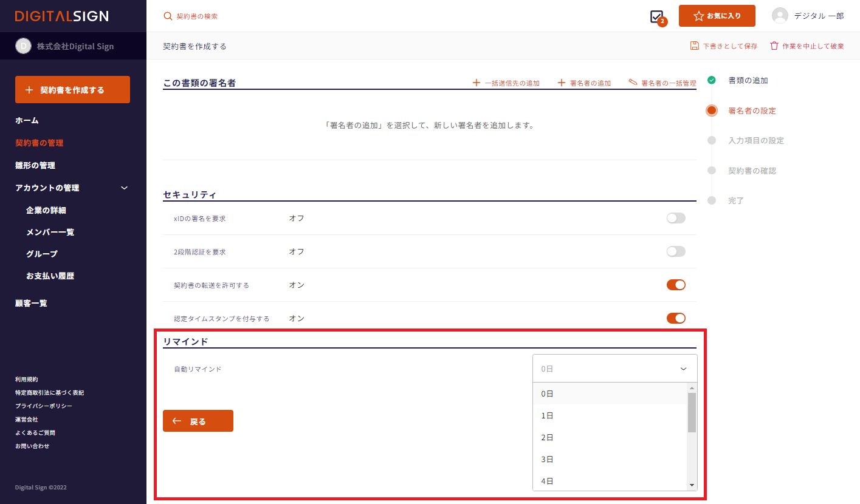Click the dropdown list scrollbar thumb

pyautogui.click(x=692, y=412)
